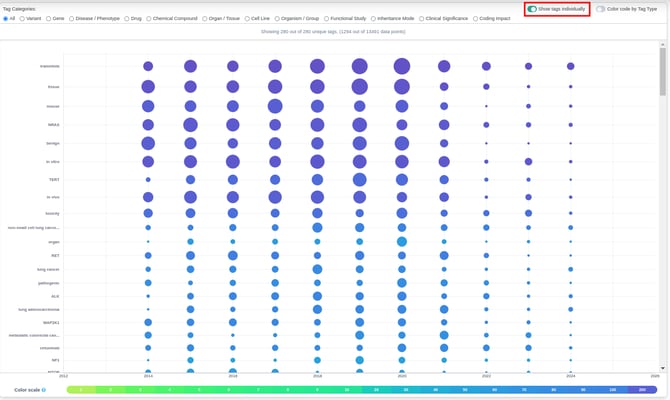This screenshot has height=400, width=670.
Task: Click the vertical scrollbar thumb
Action: click(662, 71)
